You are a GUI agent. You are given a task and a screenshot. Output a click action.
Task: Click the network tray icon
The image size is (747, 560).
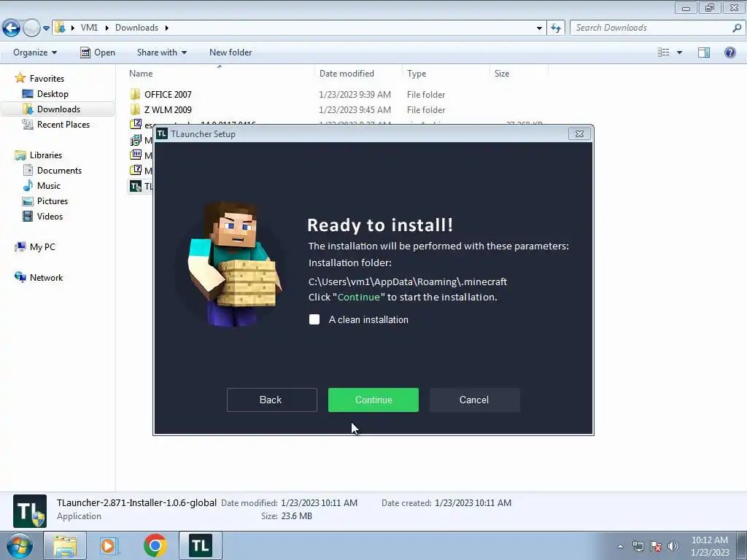(638, 546)
